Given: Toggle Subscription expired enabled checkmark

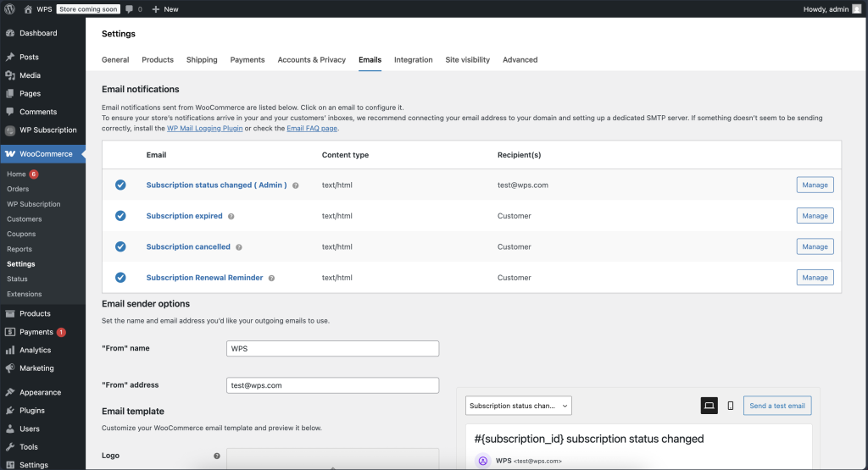Looking at the screenshot, I should point(120,216).
